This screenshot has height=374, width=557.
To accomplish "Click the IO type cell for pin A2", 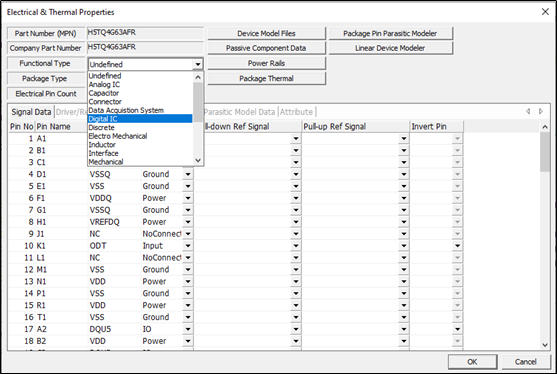I will coord(162,329).
